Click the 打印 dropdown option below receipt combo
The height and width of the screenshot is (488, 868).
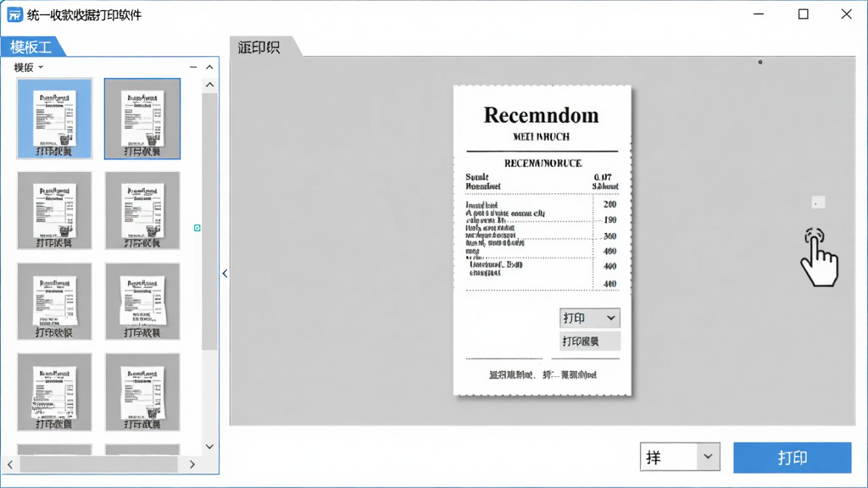coord(590,341)
